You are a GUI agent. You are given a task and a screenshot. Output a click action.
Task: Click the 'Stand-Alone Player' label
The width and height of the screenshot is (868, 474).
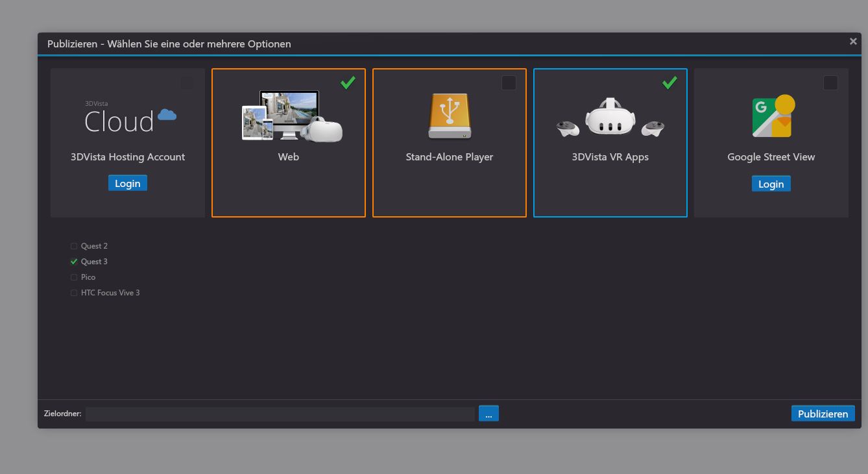point(450,156)
